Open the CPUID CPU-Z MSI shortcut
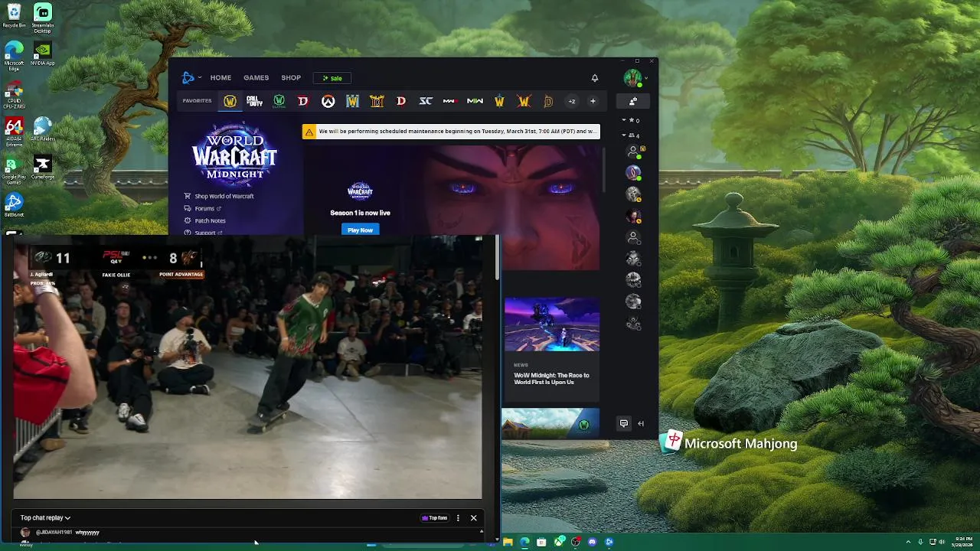Screen dimensions: 980x551 pos(14,93)
